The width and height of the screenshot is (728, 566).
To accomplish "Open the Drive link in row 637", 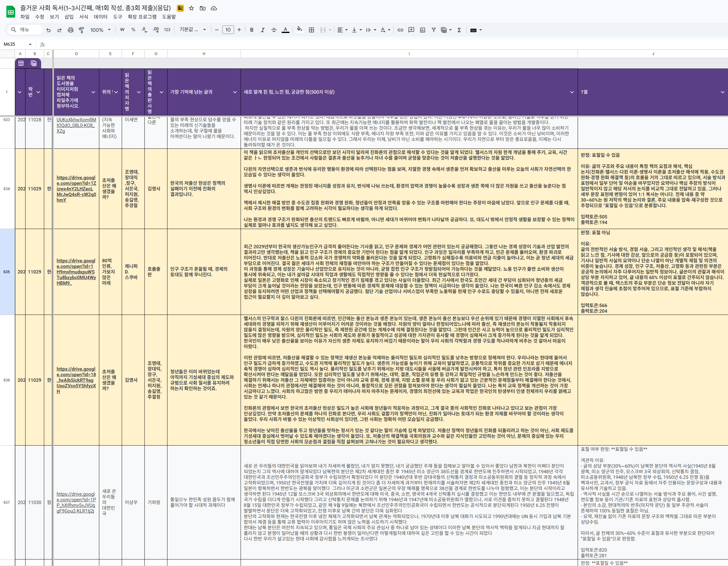I will (x=76, y=502).
